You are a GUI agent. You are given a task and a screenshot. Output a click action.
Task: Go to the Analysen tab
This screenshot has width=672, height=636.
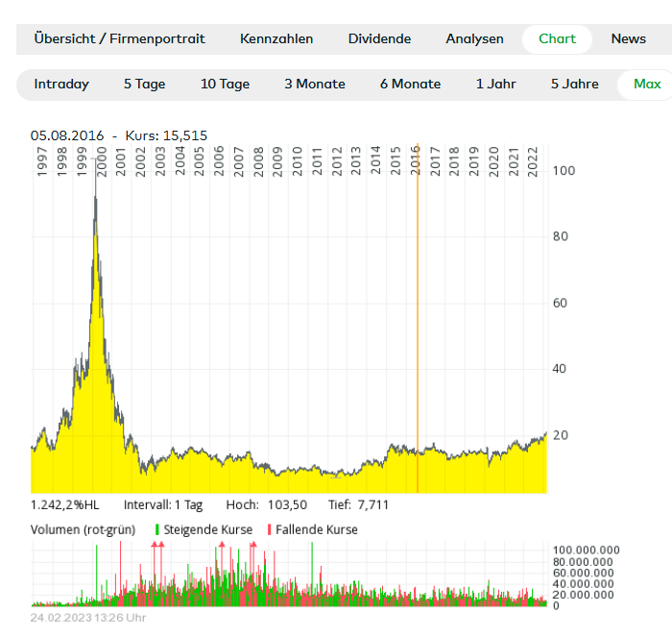point(474,39)
